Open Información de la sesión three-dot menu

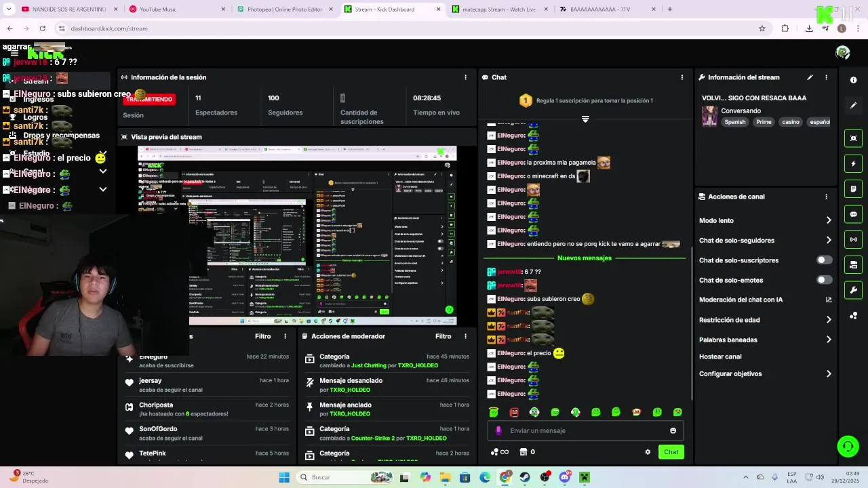point(465,77)
